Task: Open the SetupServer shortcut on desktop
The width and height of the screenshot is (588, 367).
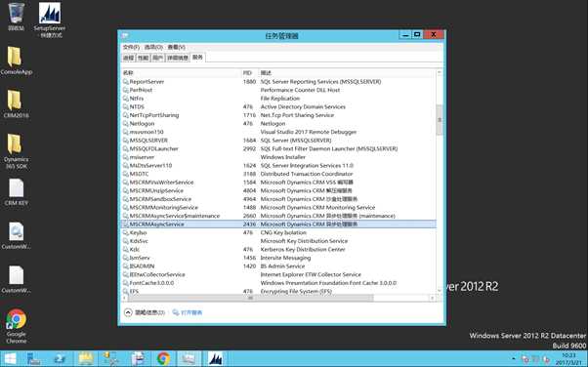Action: pos(50,20)
